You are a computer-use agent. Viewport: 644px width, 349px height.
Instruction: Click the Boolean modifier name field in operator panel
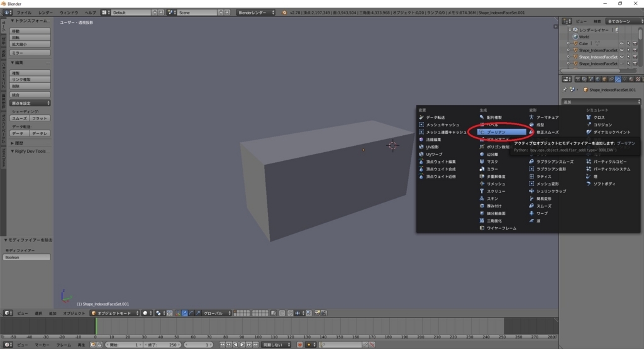26,257
